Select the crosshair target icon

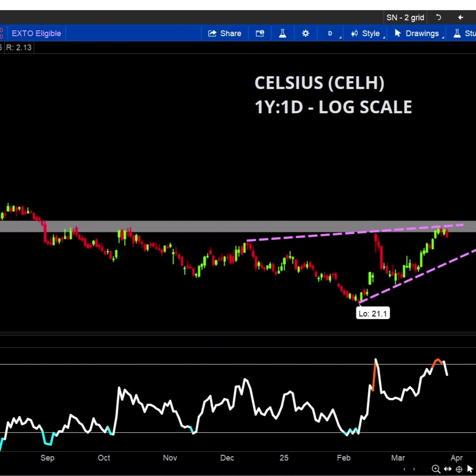pyautogui.click(x=459, y=469)
